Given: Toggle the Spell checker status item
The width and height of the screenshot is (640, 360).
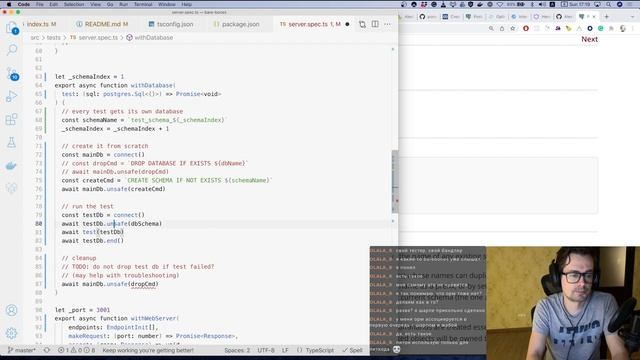Looking at the screenshot, I should (x=352, y=350).
